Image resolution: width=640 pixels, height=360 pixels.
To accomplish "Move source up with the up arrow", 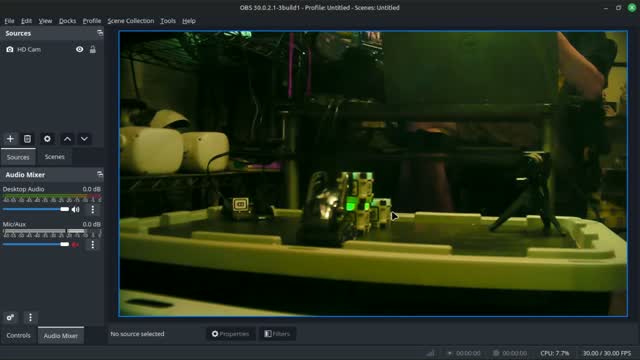I will tap(67, 139).
